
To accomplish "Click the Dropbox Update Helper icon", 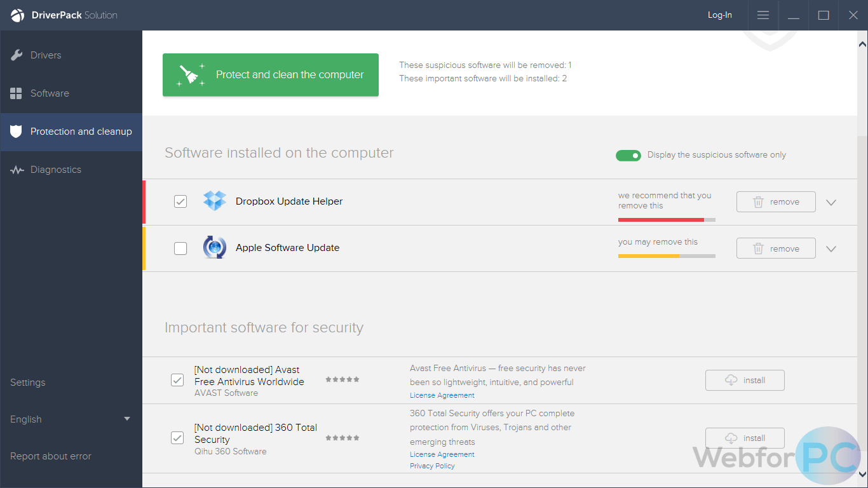I will 215,201.
